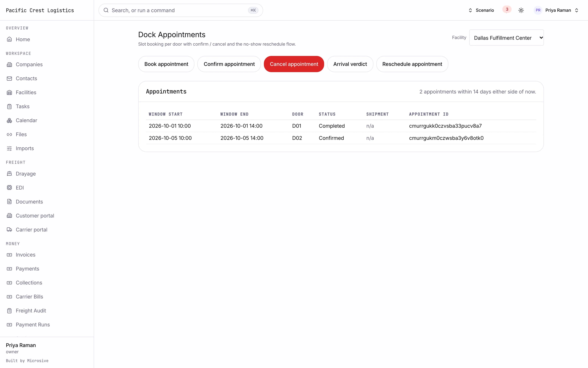Open the Files link icon

coord(9,134)
